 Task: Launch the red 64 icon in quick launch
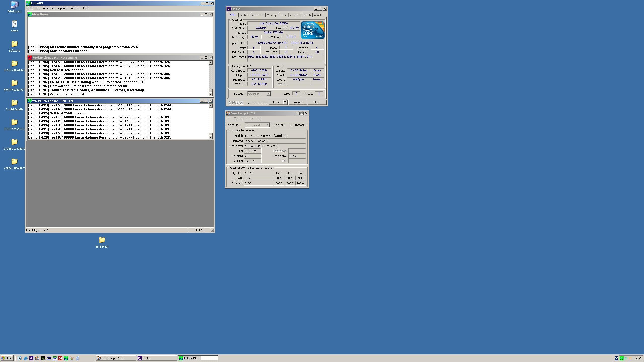tap(60, 358)
